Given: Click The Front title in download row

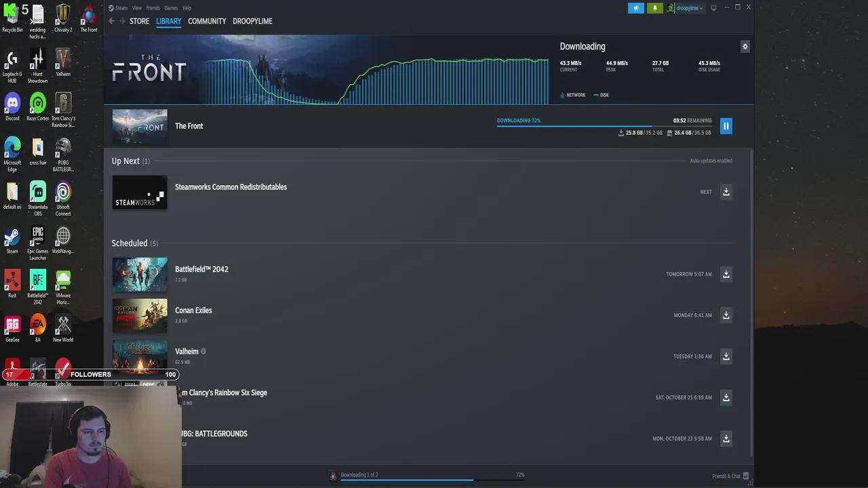Looking at the screenshot, I should pos(189,126).
